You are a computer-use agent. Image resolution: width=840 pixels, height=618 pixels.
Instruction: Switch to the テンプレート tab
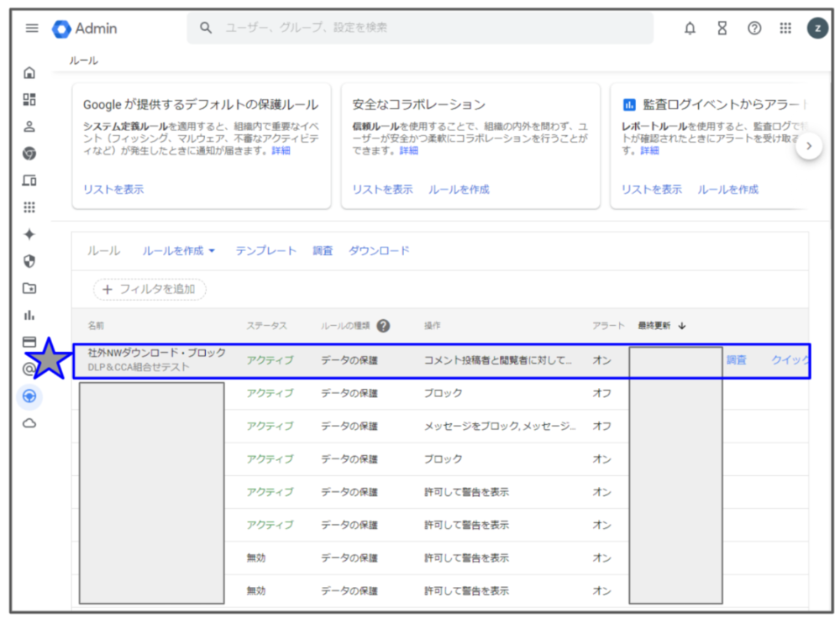coord(266,250)
